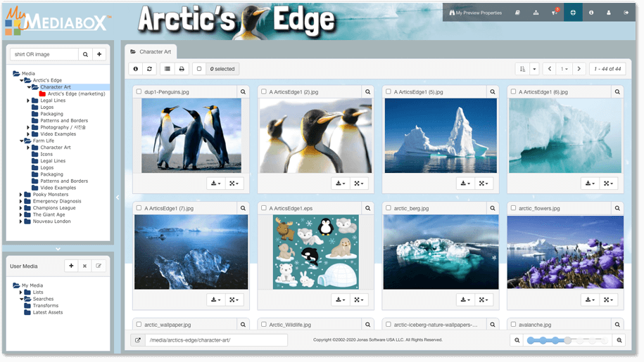Select the Character Art tab
The image size is (644, 362).
(x=151, y=51)
